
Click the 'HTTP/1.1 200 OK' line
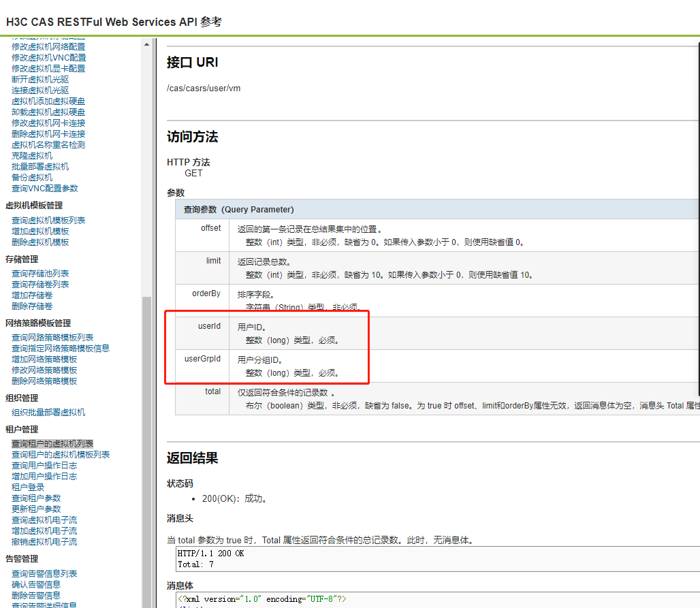click(x=210, y=553)
